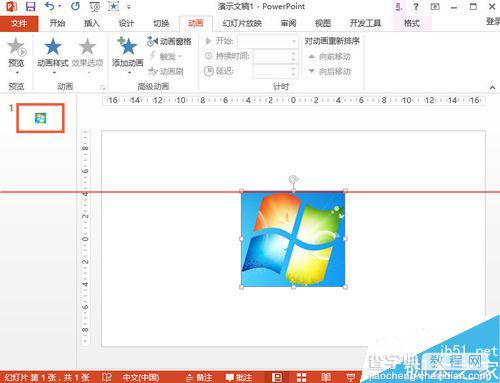Screen dimensions: 500x383
Task: Open the 格式 Format contextual tab
Action: [x=412, y=23]
